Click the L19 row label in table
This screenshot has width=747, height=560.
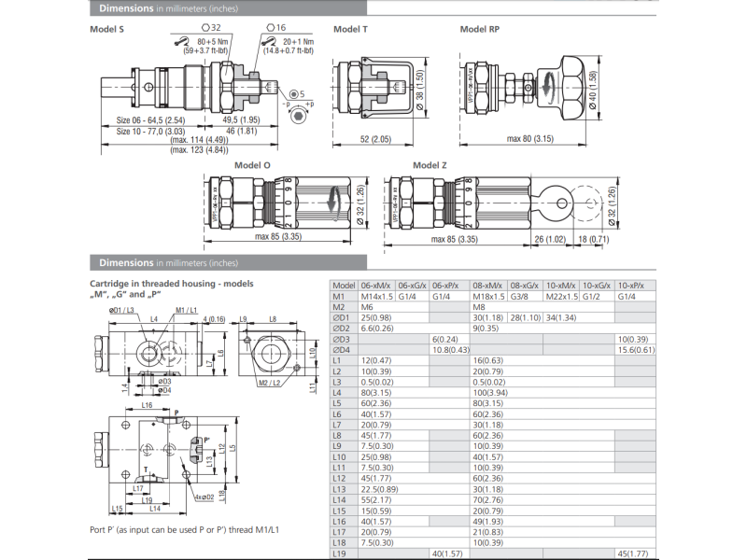(x=340, y=553)
